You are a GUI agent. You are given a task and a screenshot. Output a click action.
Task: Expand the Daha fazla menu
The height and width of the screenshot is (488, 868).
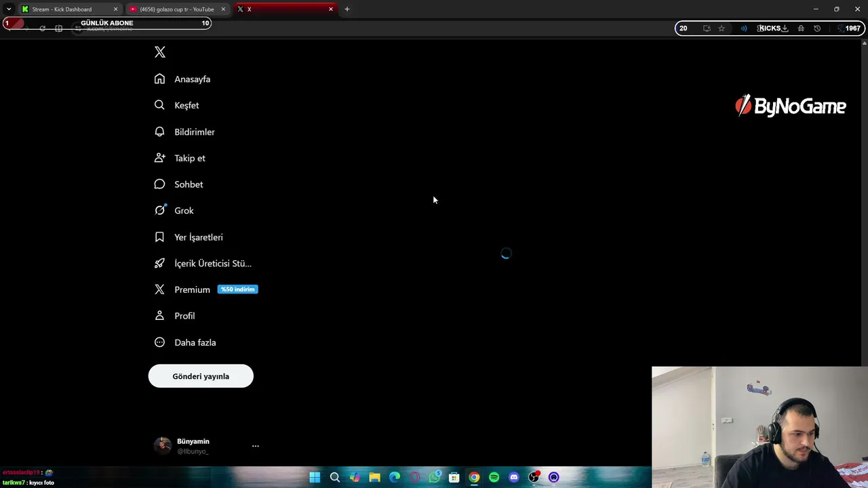pyautogui.click(x=185, y=342)
